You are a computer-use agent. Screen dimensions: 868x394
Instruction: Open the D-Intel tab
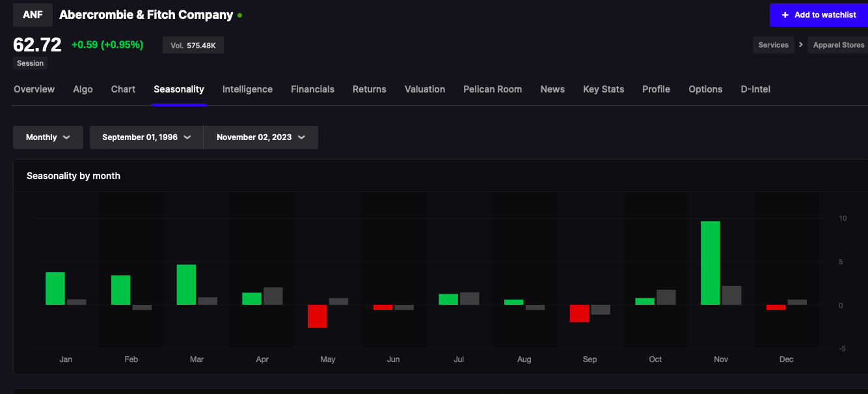[755, 89]
